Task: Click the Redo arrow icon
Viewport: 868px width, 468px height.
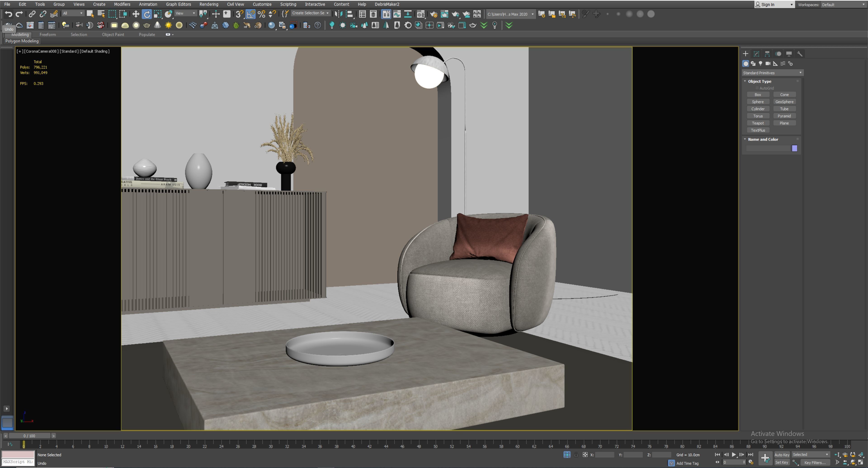Action: (x=19, y=14)
